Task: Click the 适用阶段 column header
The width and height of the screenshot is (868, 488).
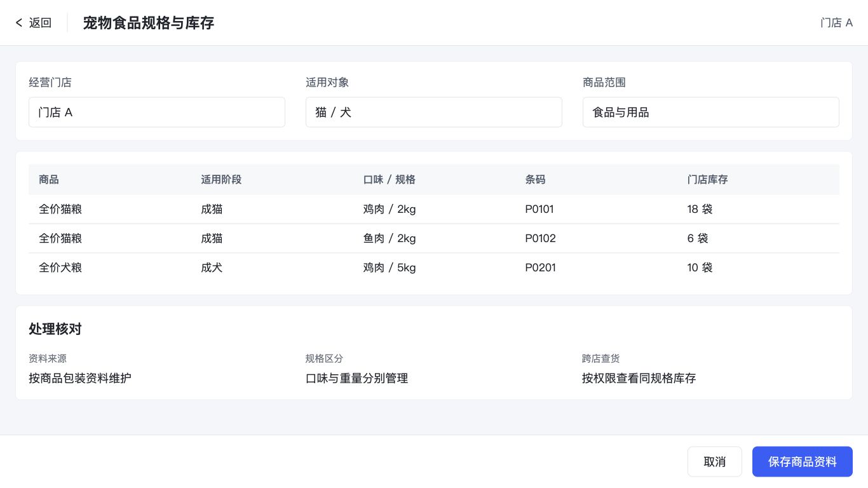Action: [221, 179]
